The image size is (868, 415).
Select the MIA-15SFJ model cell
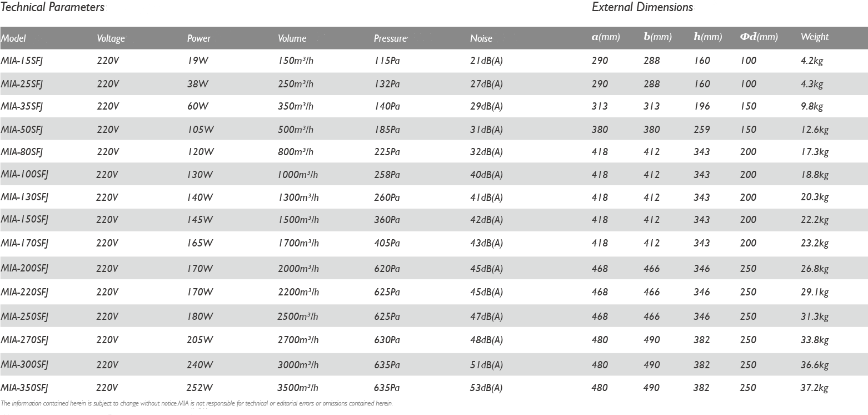click(22, 61)
